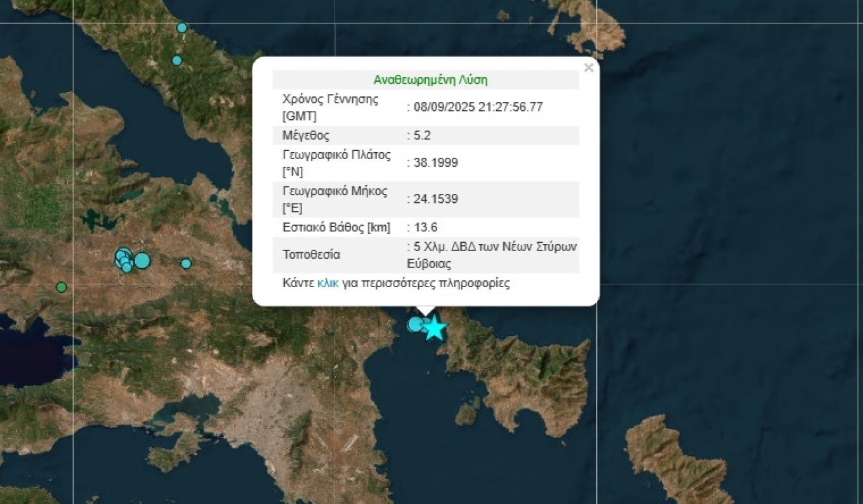Click the green earthquake circle marker
This screenshot has width=863, height=504.
(x=61, y=287)
